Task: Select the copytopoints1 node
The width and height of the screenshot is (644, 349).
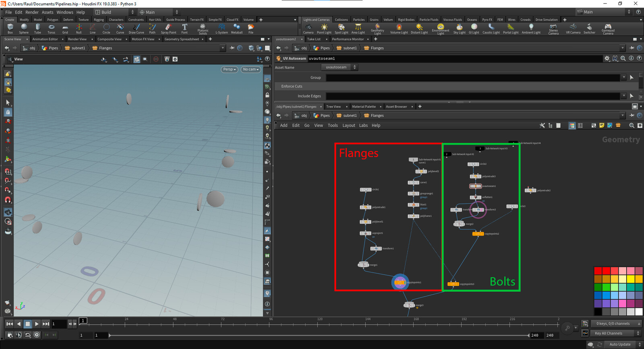Action: [400, 282]
